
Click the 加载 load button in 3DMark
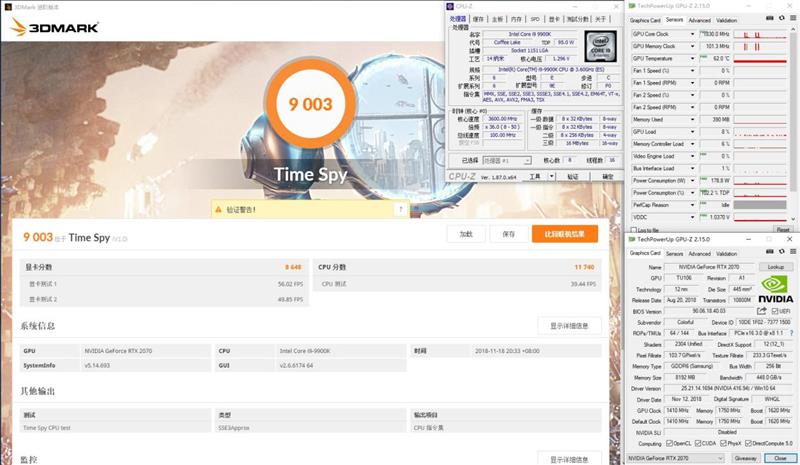pyautogui.click(x=466, y=234)
